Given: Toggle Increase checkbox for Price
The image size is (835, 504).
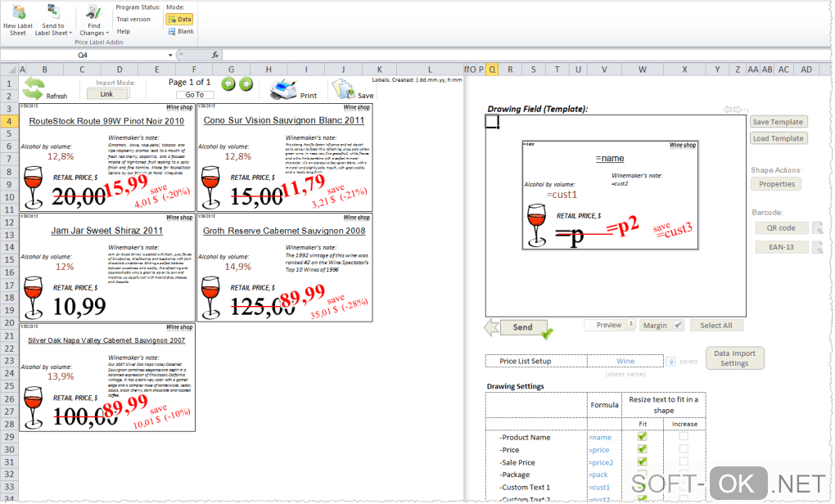Looking at the screenshot, I should (x=684, y=448).
